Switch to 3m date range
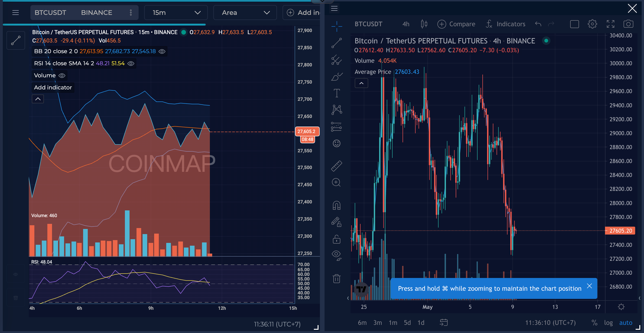 coord(377,323)
